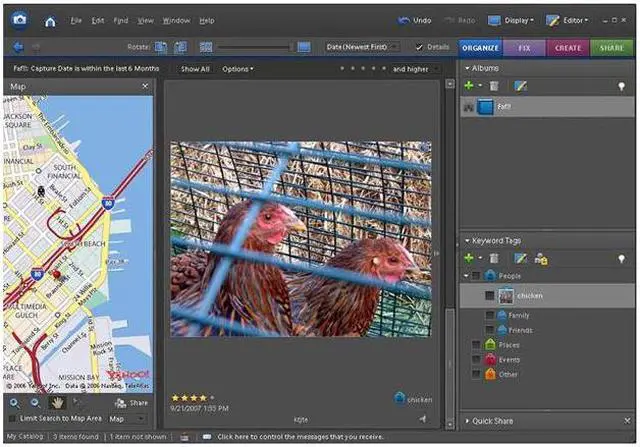This screenshot has width=640, height=447.
Task: Click the red pin on the map
Action: pyautogui.click(x=56, y=274)
